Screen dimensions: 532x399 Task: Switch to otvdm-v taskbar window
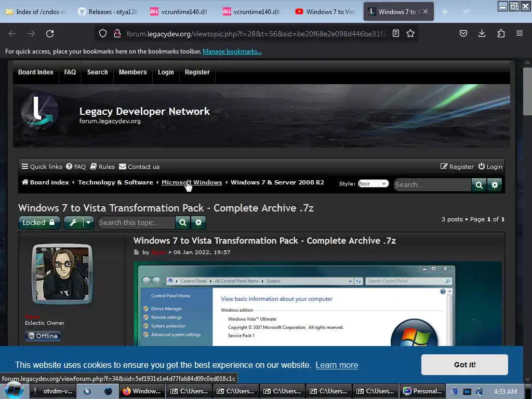(x=53, y=391)
